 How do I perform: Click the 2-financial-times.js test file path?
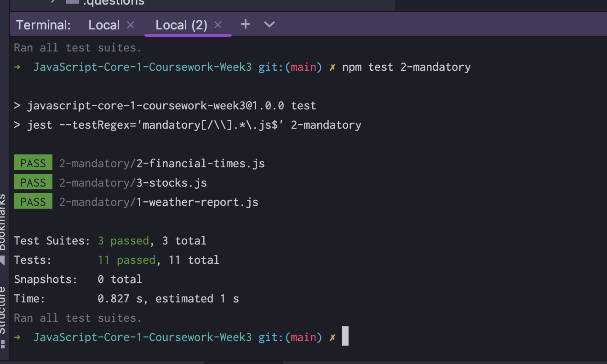tap(162, 164)
